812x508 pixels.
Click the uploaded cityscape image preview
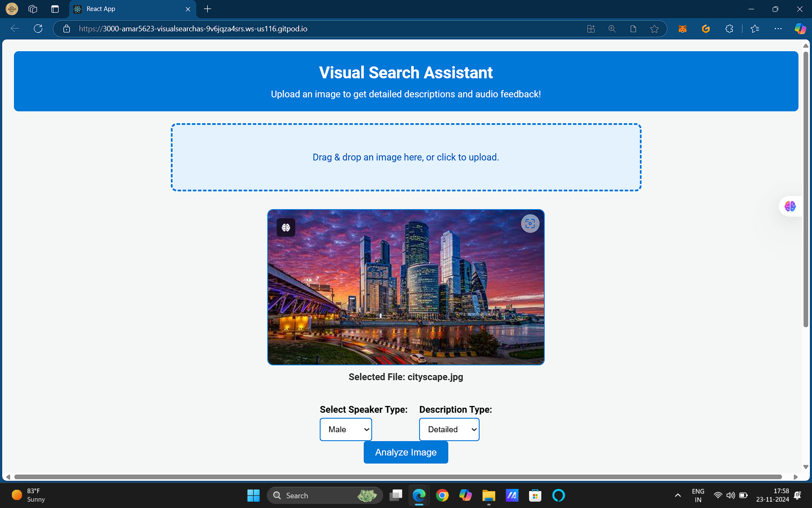point(406,296)
